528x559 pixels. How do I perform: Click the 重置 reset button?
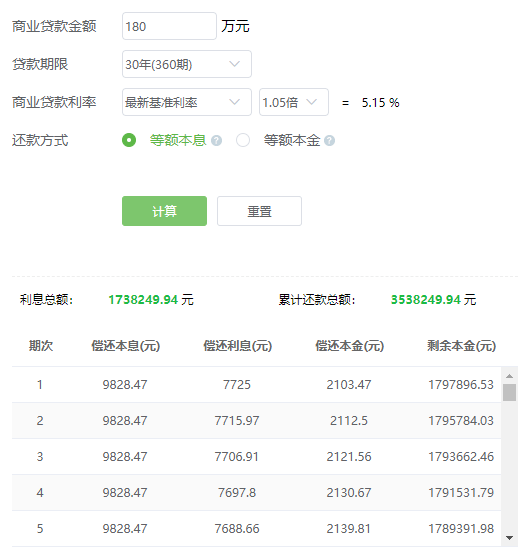[259, 211]
